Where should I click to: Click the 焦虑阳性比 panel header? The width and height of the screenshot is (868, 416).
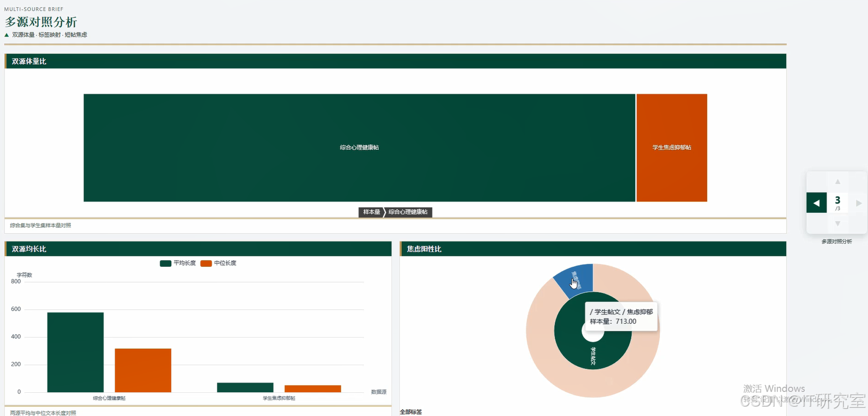click(x=593, y=249)
